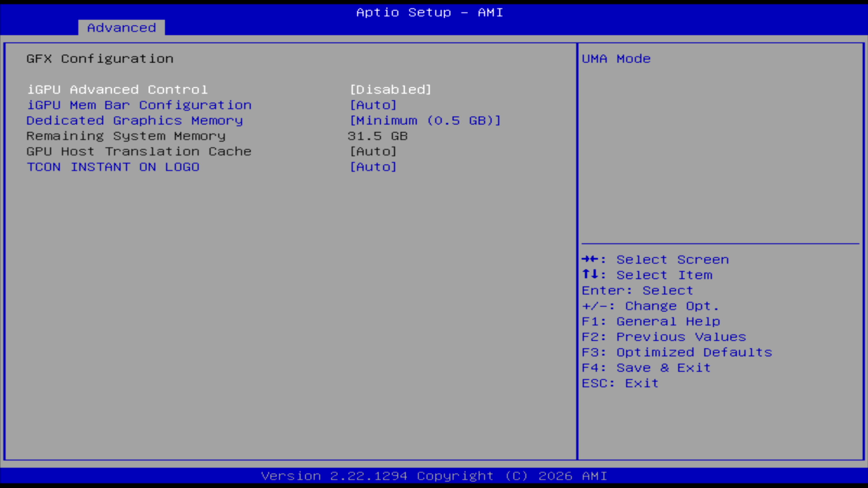Click the F2: Previous Values hint

[x=664, y=337]
